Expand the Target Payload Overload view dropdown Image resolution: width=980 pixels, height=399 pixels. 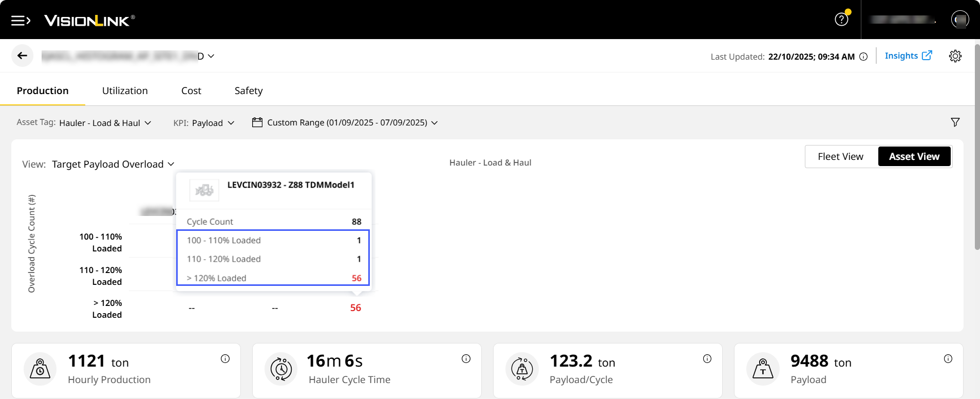coord(113,165)
